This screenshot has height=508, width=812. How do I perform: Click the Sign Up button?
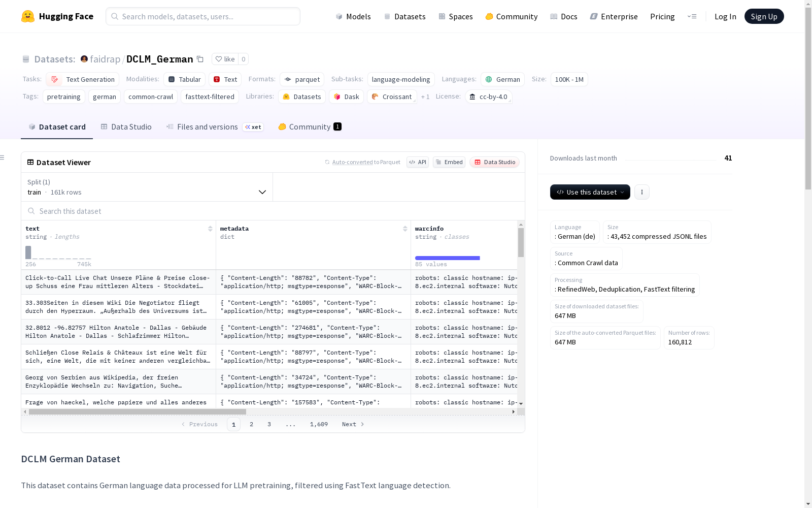pos(764,16)
